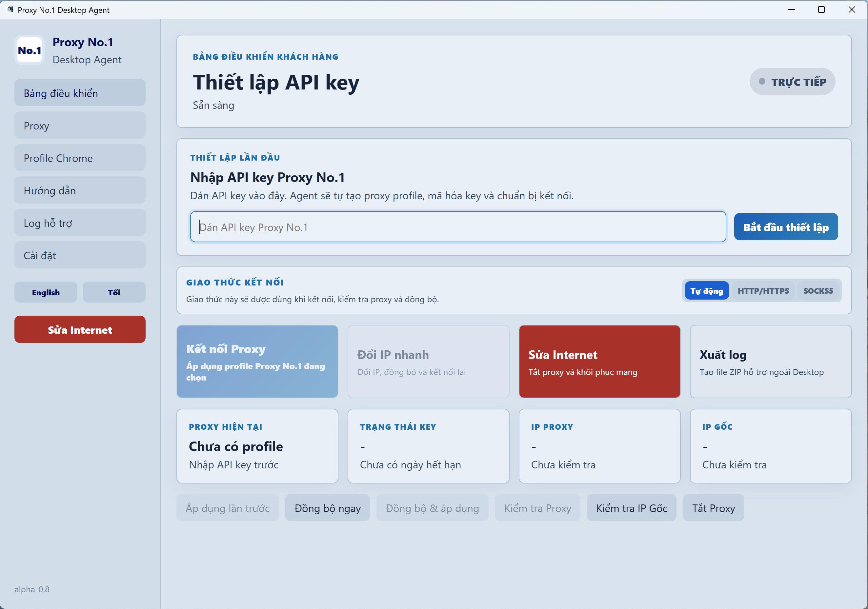Screen dimensions: 868x609
Task: Click Kiểm tra IP Gốc button
Action: (632, 508)
